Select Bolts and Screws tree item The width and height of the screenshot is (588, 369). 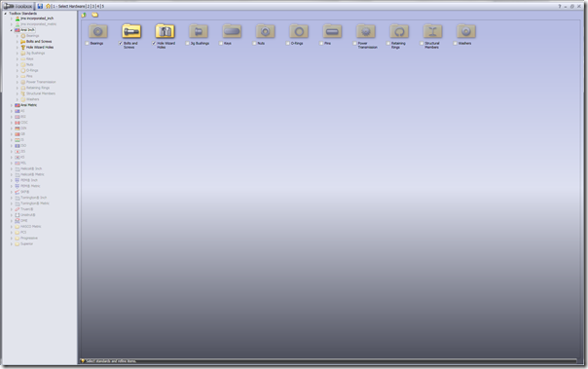39,42
